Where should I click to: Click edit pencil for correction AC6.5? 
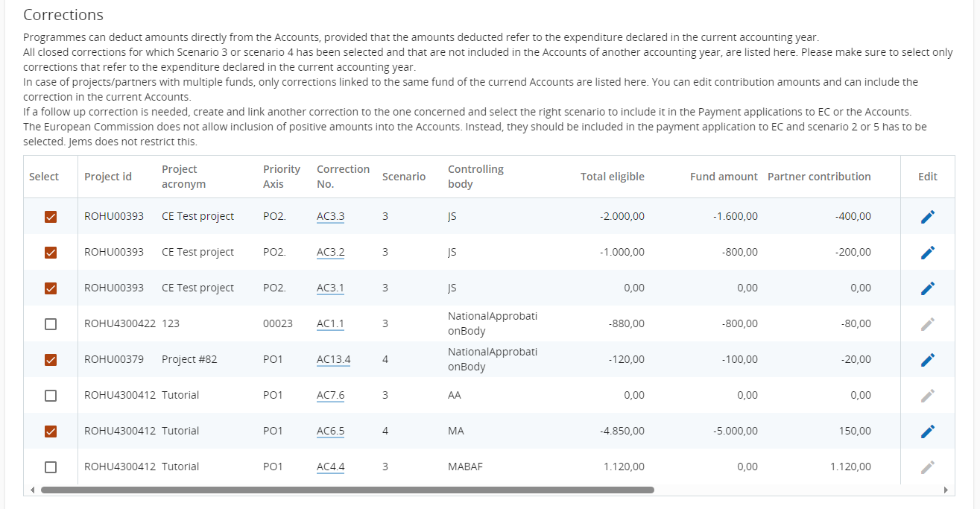(927, 431)
